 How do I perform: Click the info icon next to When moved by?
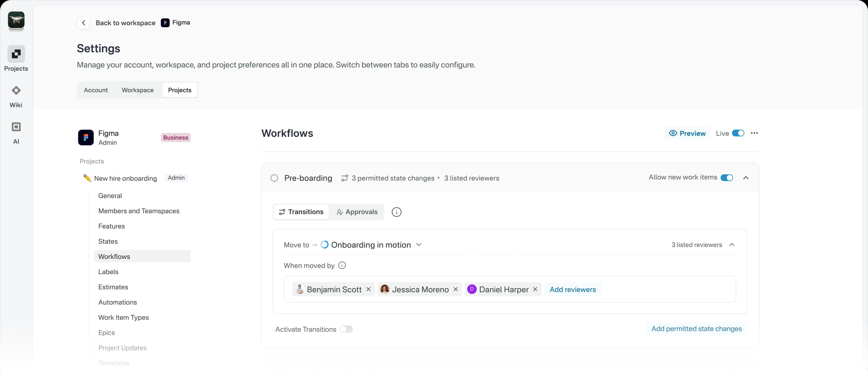[x=342, y=265]
